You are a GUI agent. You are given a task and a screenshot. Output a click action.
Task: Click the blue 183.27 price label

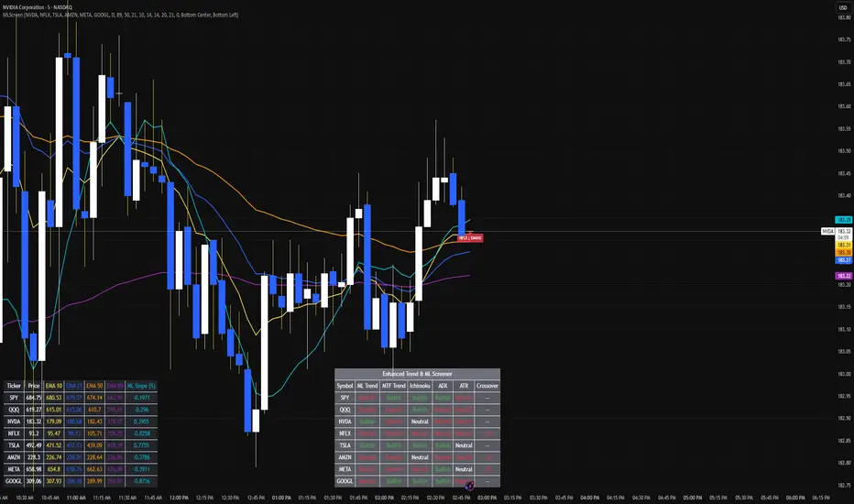coord(844,260)
